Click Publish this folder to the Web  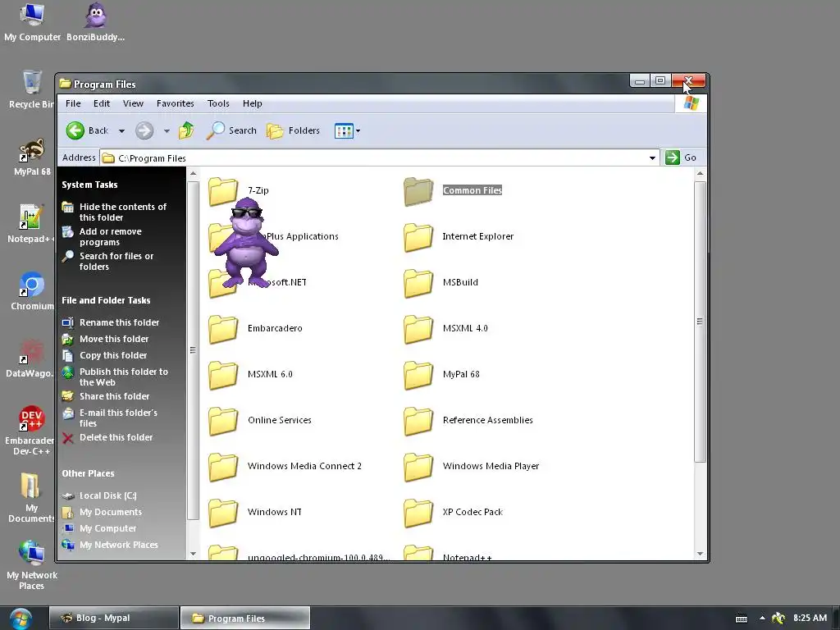pyautogui.click(x=123, y=377)
